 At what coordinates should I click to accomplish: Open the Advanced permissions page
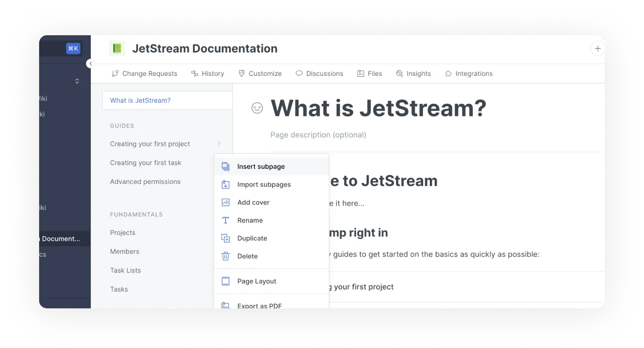[145, 182]
